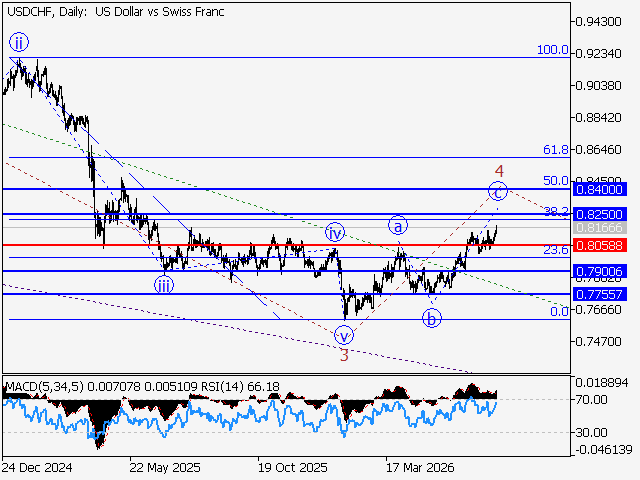Click the 0.77557 blue price label

pos(600,294)
